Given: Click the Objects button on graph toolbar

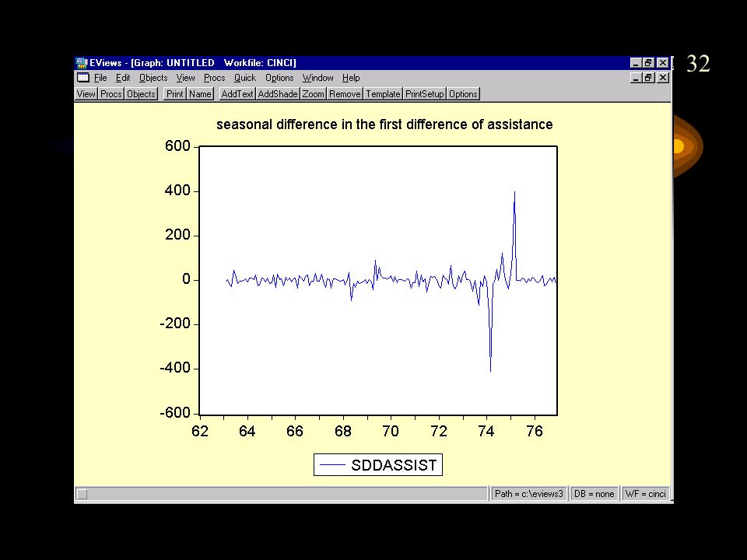Looking at the screenshot, I should click(141, 94).
